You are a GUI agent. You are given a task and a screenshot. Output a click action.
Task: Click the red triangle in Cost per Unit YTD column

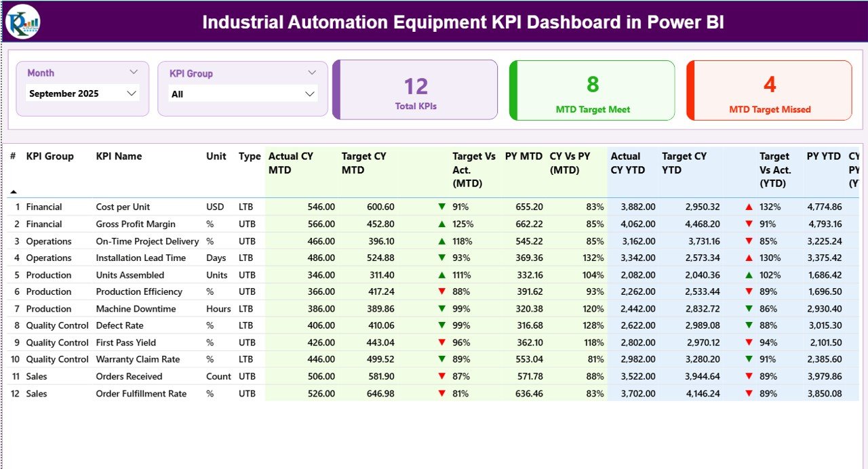tap(749, 207)
